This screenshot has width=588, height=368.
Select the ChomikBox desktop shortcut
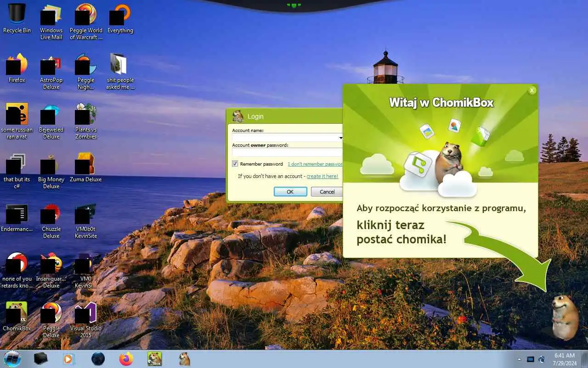tap(17, 316)
